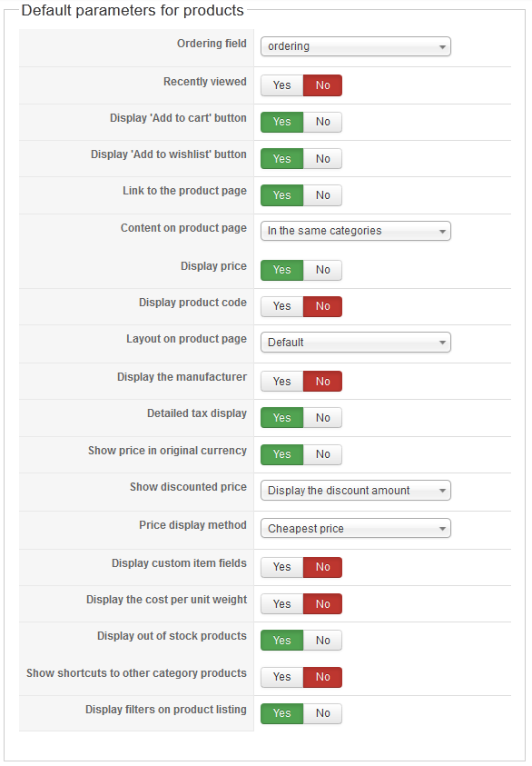
Task: Turn off Link to the product page
Action: [322, 195]
